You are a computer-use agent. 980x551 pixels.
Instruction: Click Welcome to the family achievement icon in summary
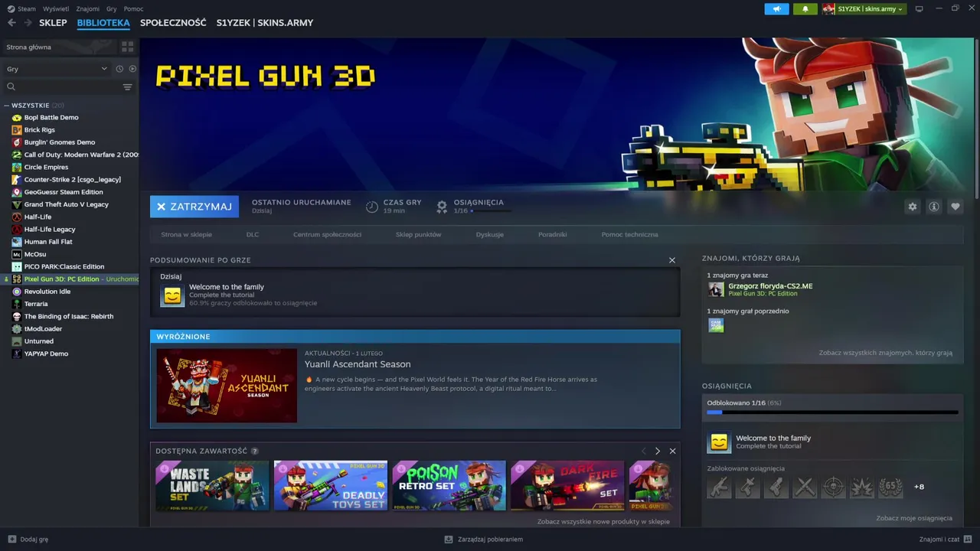172,295
